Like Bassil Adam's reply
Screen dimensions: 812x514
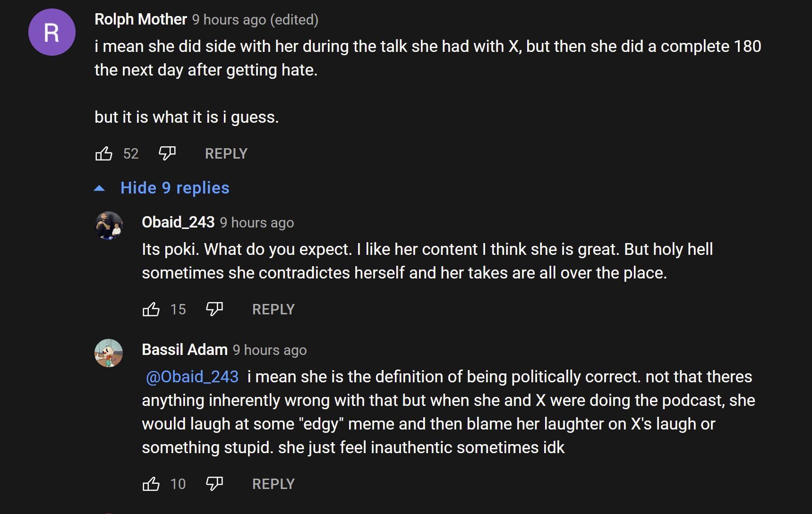[151, 484]
